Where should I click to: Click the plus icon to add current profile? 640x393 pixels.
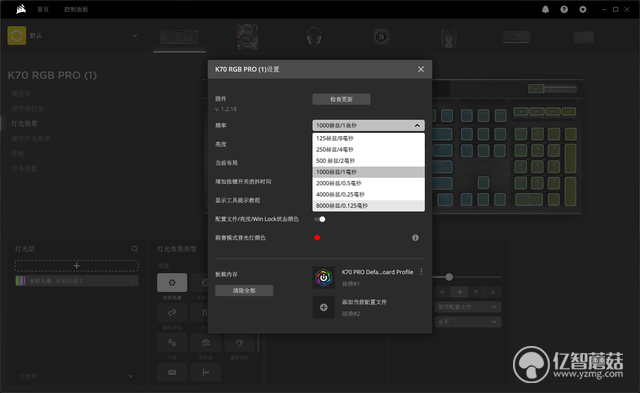[x=323, y=307]
